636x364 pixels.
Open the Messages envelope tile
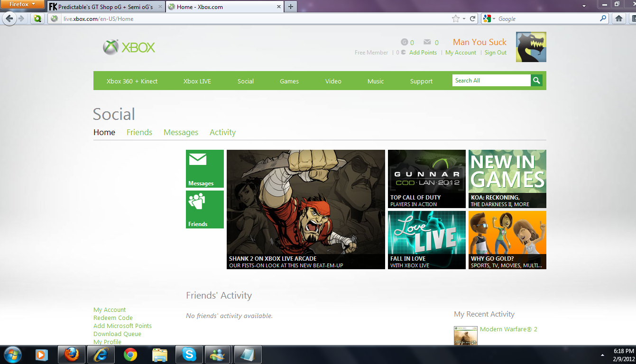click(x=205, y=169)
